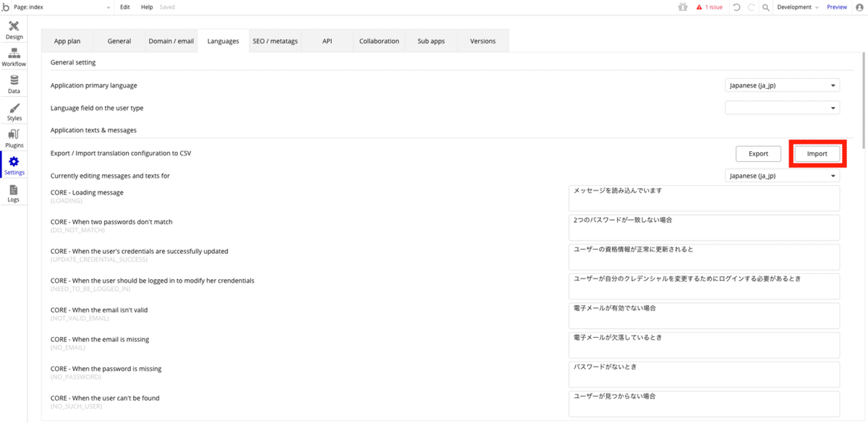The height and width of the screenshot is (423, 868).
Task: Click the redo arrow icon
Action: click(751, 7)
